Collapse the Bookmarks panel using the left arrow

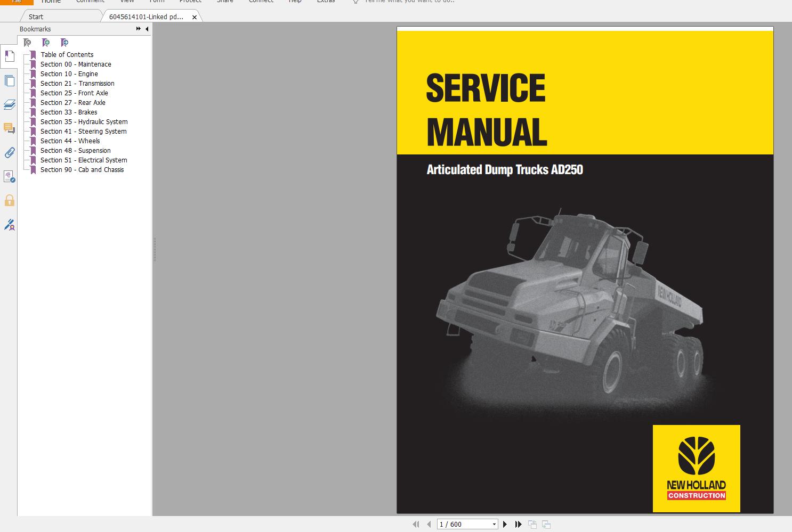(x=146, y=29)
